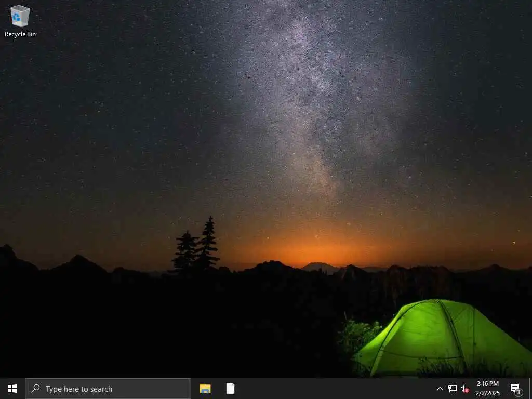Click the muted volume speaker icon
532x399 pixels.
pos(464,389)
